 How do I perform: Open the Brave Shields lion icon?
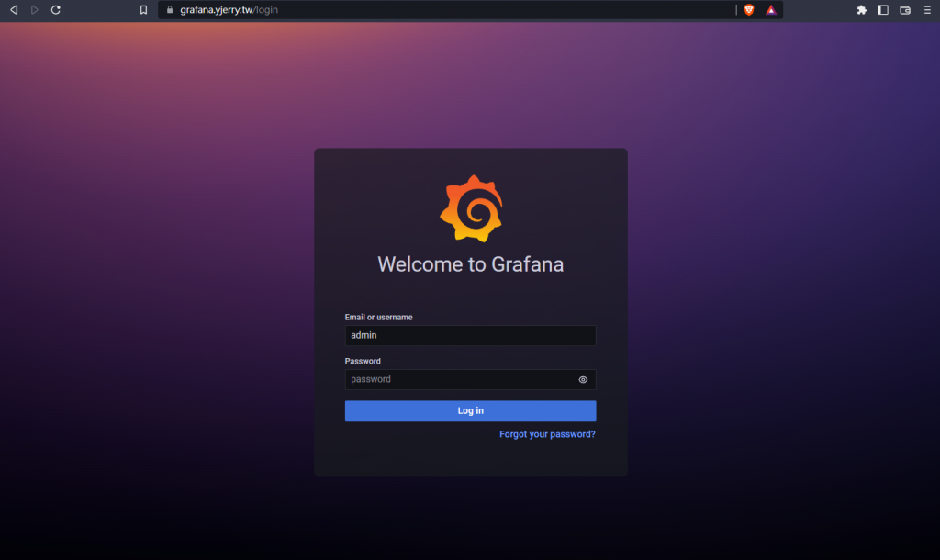pyautogui.click(x=749, y=9)
